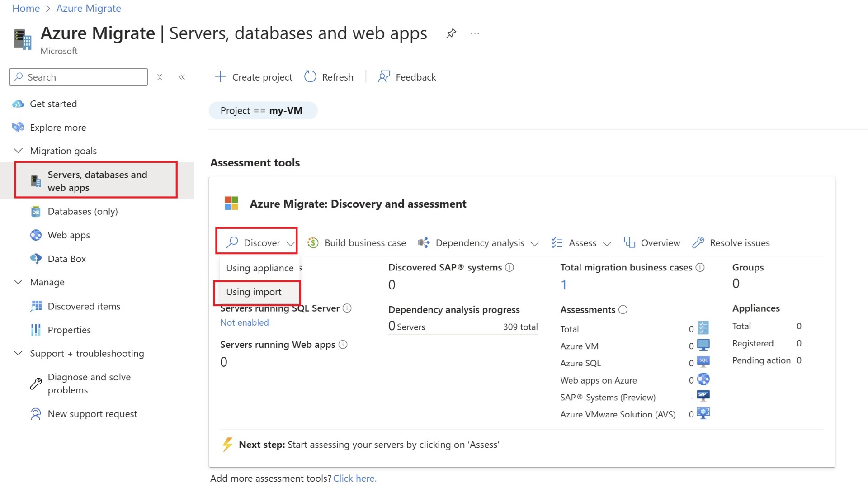Select Using appliance from Discover menu
868x488 pixels.
[x=260, y=268]
